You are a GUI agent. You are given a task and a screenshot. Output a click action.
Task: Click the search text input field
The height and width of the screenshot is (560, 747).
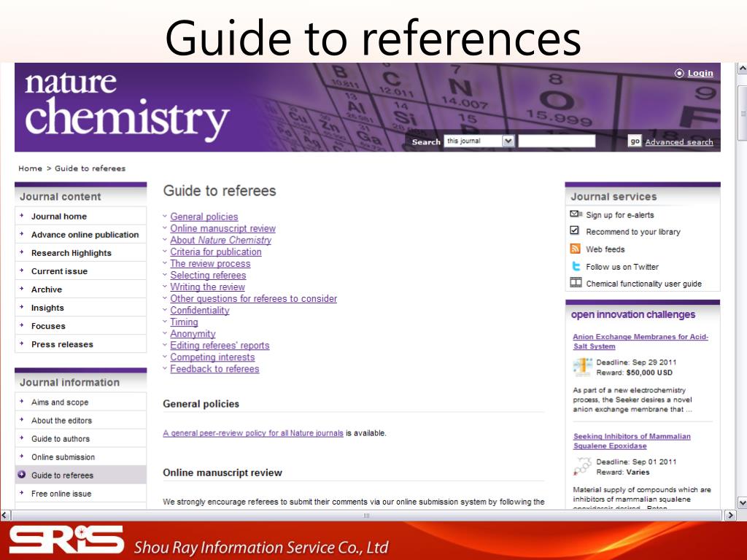[557, 141]
